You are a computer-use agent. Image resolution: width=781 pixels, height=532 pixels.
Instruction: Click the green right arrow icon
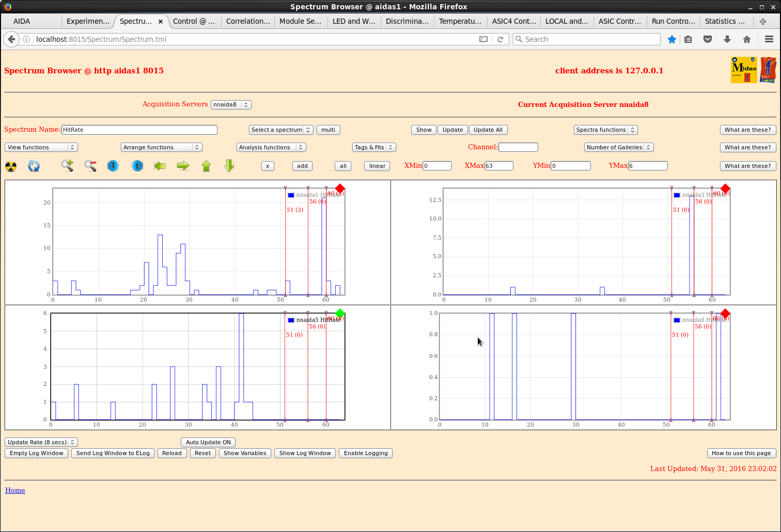tap(183, 166)
